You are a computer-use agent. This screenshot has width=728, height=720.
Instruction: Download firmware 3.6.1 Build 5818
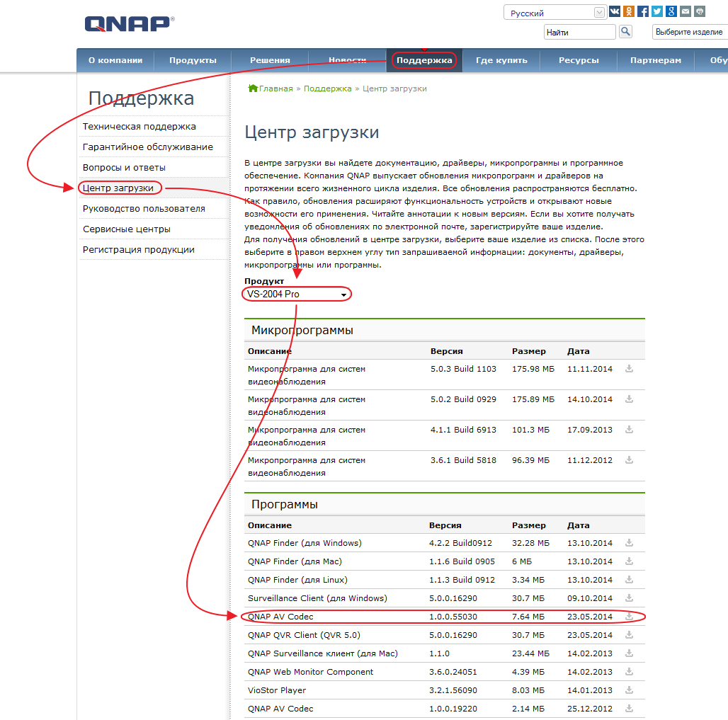pos(629,460)
